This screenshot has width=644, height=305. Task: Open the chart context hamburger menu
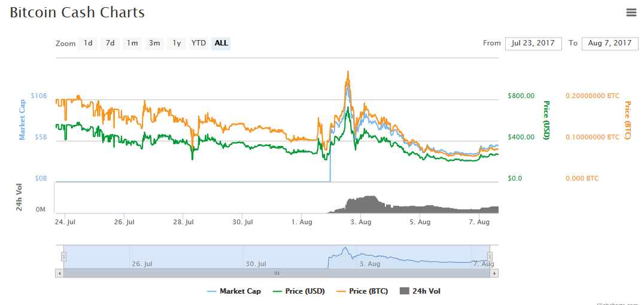point(631,13)
